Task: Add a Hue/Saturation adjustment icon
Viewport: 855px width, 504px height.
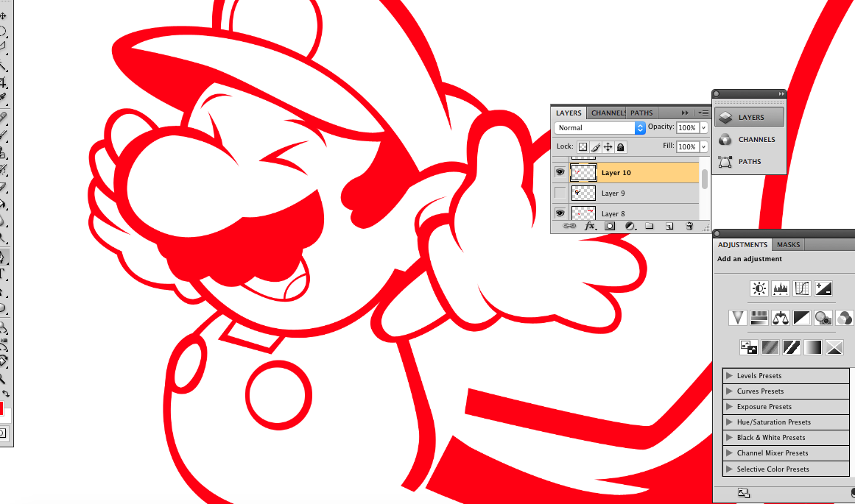Action: pos(759,318)
